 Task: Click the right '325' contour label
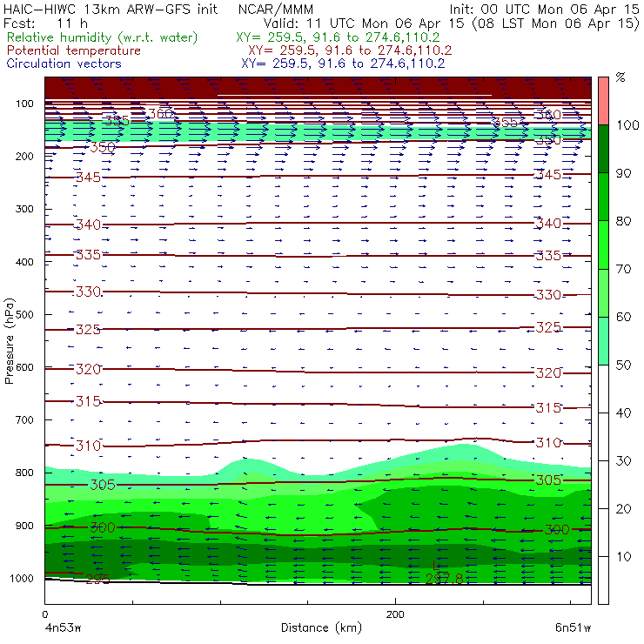[x=548, y=327]
